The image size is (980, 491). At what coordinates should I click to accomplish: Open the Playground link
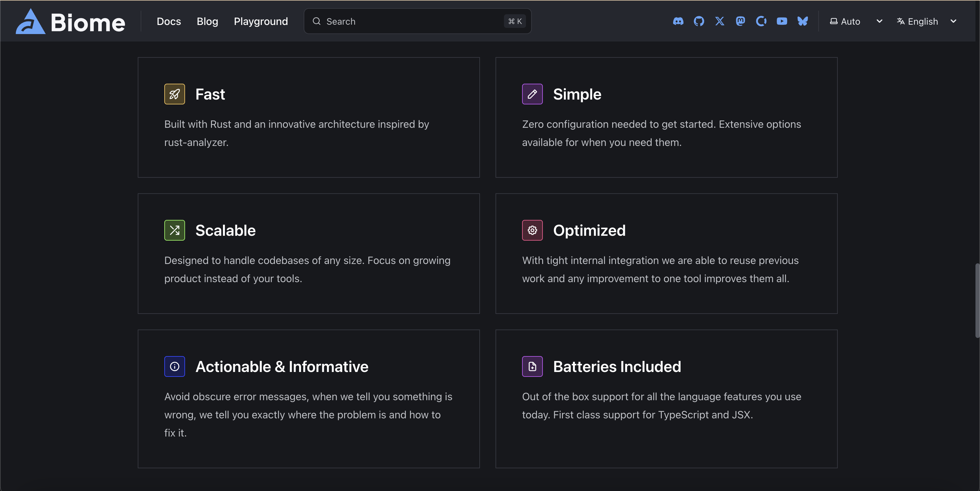tap(261, 22)
